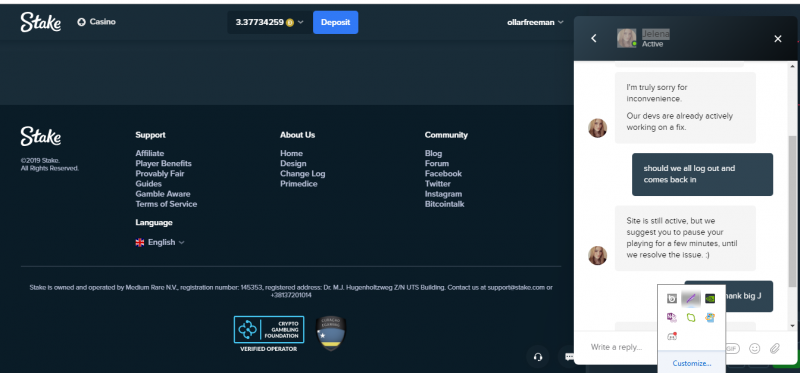This screenshot has height=373, width=800.
Task: Click the Stake logo in the header
Action: coord(41,22)
